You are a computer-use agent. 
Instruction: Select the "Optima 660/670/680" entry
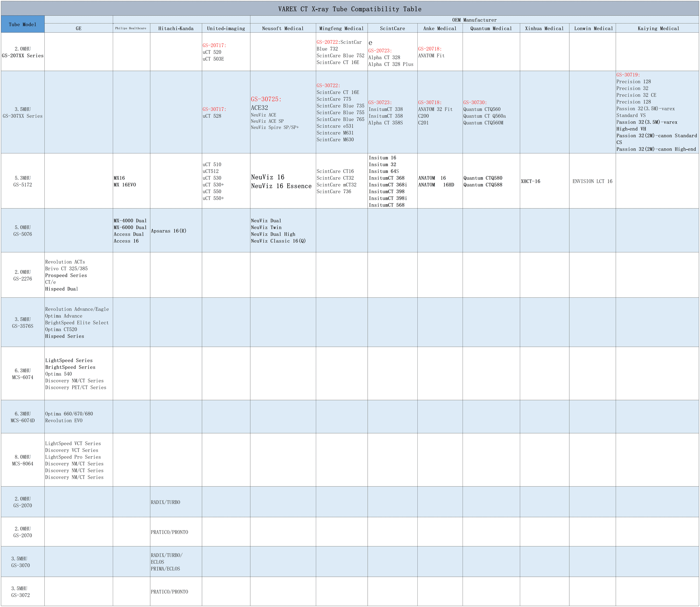[x=69, y=414]
